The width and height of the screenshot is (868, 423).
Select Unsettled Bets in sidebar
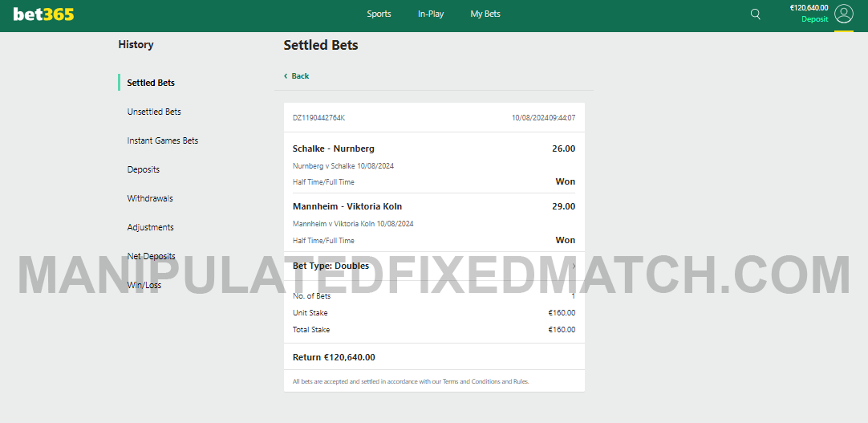(x=154, y=112)
